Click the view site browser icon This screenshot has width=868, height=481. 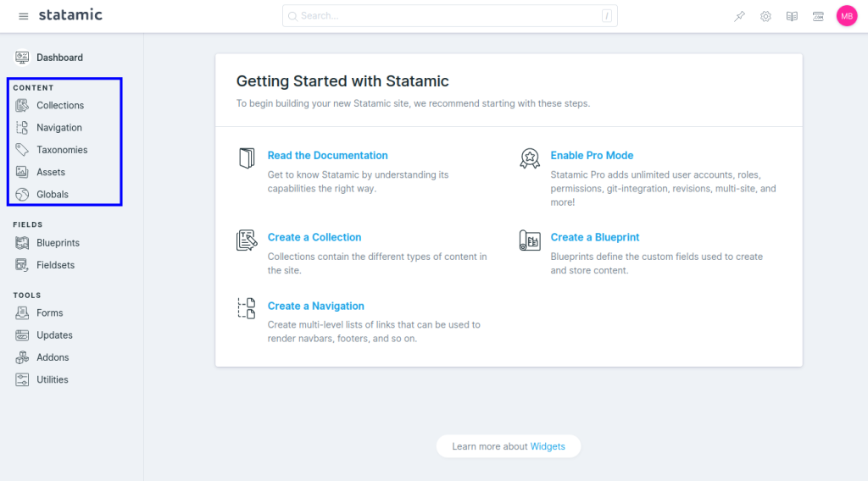(818, 17)
